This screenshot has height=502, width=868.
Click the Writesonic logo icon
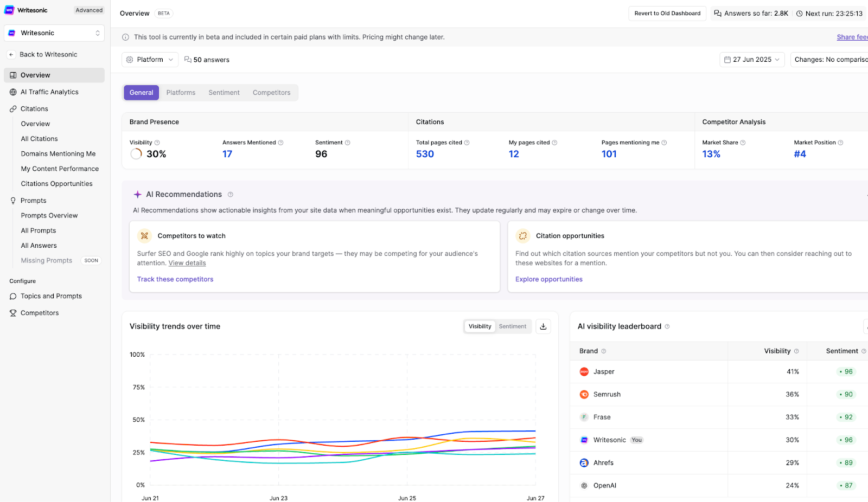click(x=9, y=10)
